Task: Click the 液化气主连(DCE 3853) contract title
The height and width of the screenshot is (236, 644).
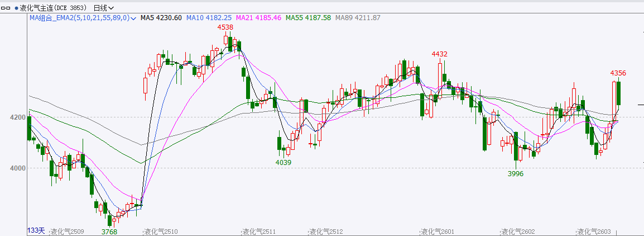Action: [x=52, y=8]
